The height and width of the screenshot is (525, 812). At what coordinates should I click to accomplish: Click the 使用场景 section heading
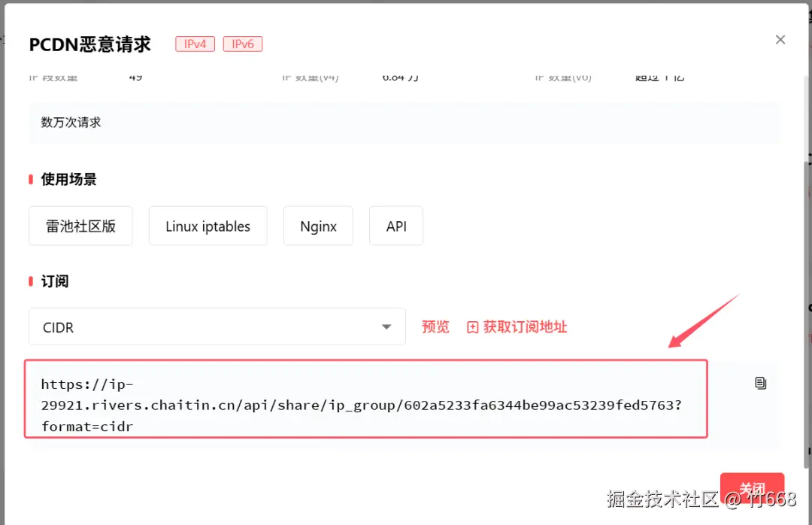click(71, 179)
